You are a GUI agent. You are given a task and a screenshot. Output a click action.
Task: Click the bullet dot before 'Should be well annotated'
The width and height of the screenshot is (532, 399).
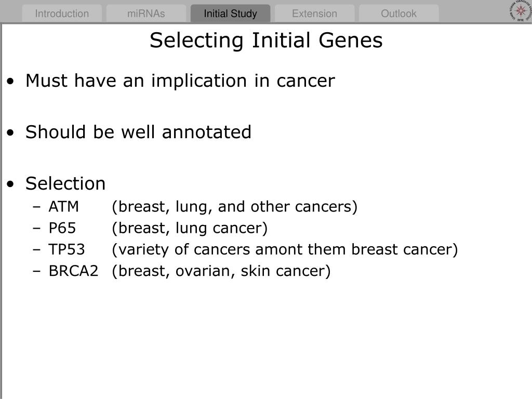point(11,134)
